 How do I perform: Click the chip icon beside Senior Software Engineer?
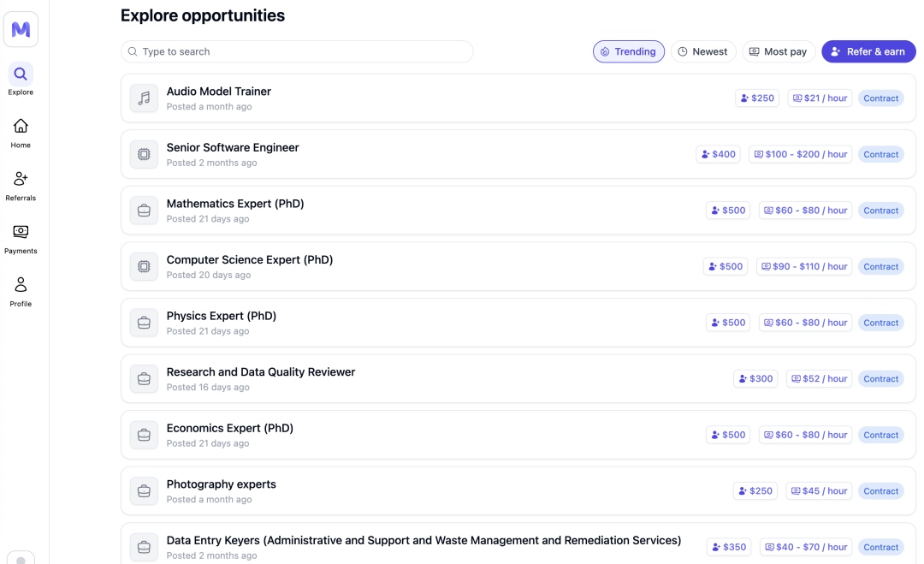(x=144, y=154)
